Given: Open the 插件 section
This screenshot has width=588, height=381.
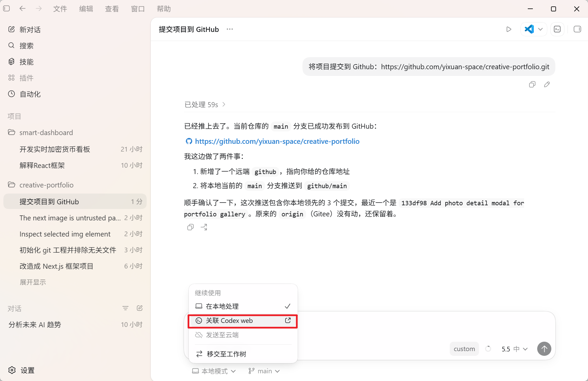Looking at the screenshot, I should click(x=75, y=78).
